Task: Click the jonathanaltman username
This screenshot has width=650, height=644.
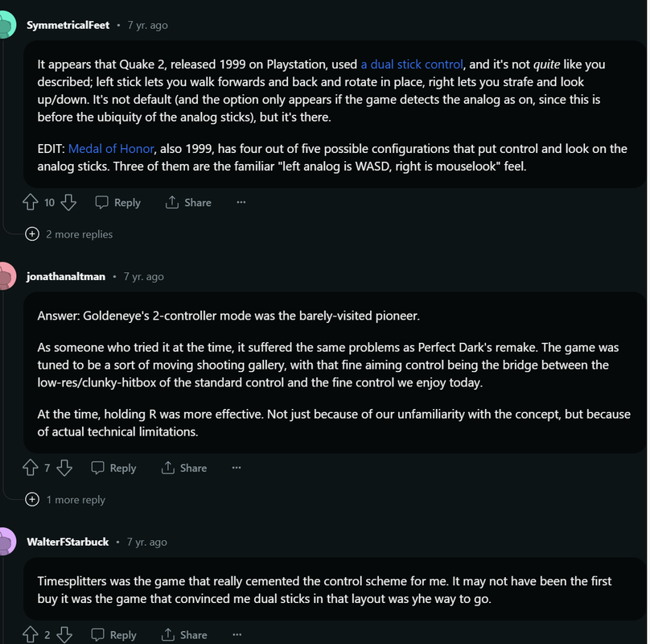Action: pyautogui.click(x=66, y=277)
